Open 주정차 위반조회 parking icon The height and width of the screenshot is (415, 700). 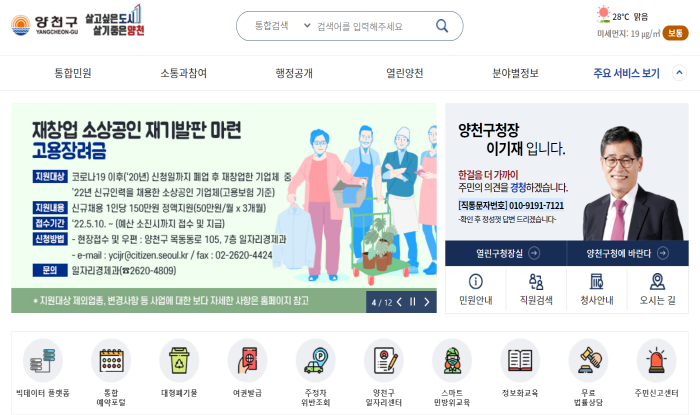[x=316, y=360]
